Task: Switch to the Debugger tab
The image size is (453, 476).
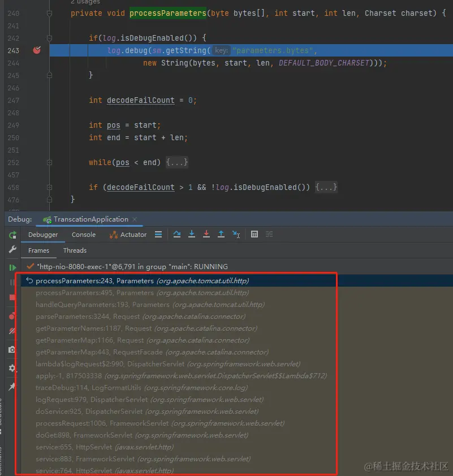Action: click(43, 235)
